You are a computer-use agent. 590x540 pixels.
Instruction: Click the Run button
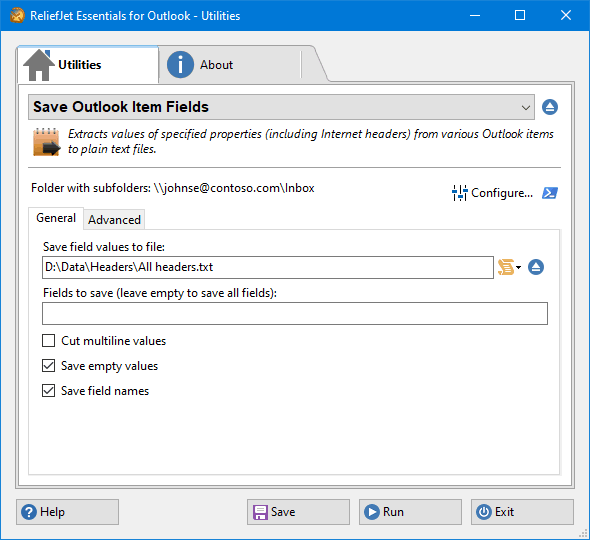point(410,512)
